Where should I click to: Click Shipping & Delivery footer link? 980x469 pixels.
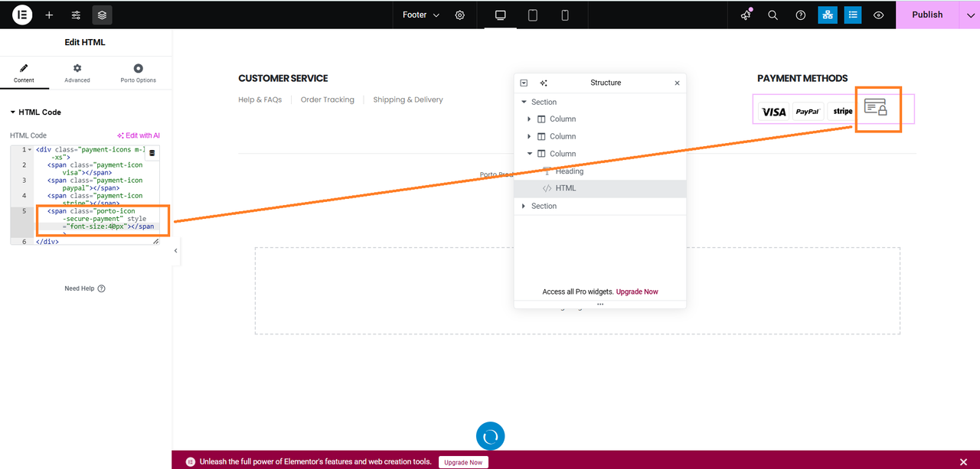(x=408, y=99)
